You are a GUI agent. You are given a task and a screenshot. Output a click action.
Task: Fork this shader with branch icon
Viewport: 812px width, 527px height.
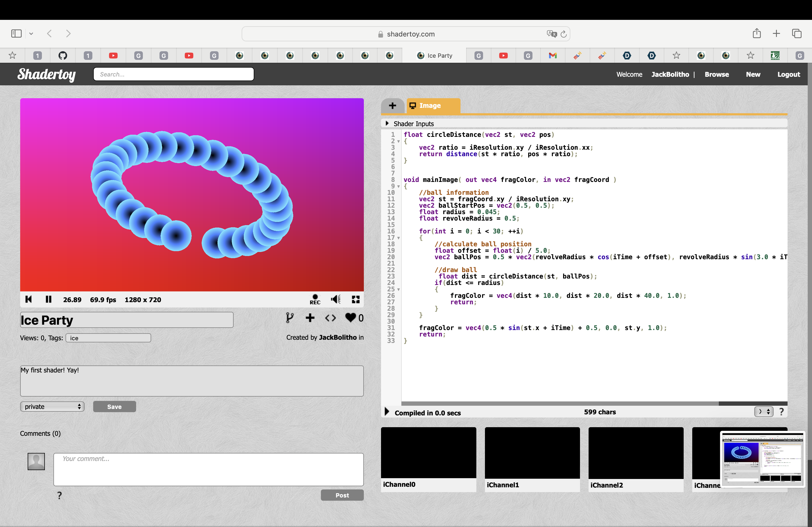[x=289, y=318]
